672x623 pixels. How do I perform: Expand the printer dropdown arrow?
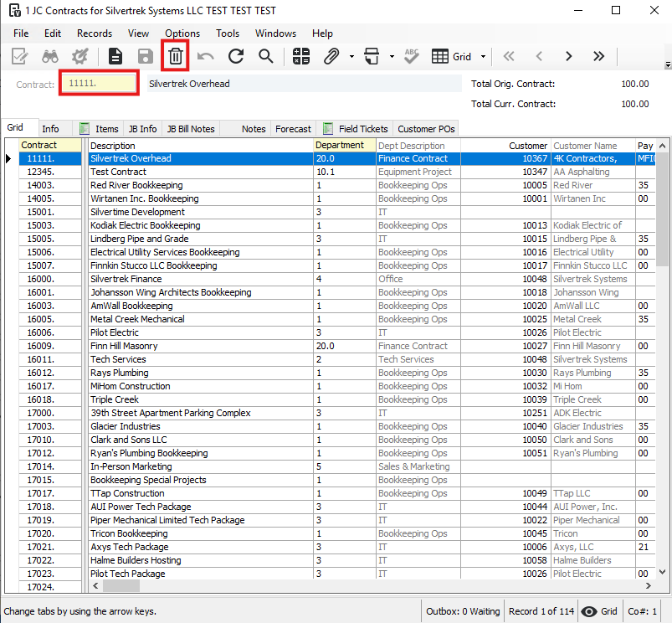(x=392, y=56)
